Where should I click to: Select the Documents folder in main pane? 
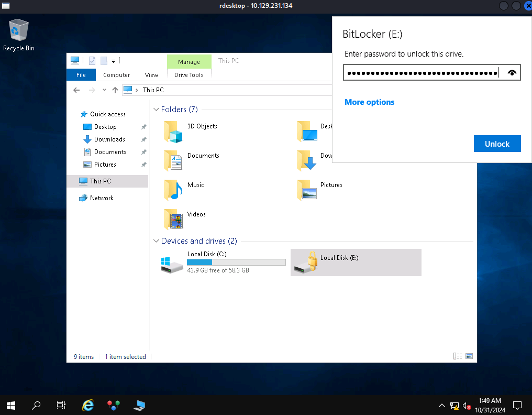point(192,161)
